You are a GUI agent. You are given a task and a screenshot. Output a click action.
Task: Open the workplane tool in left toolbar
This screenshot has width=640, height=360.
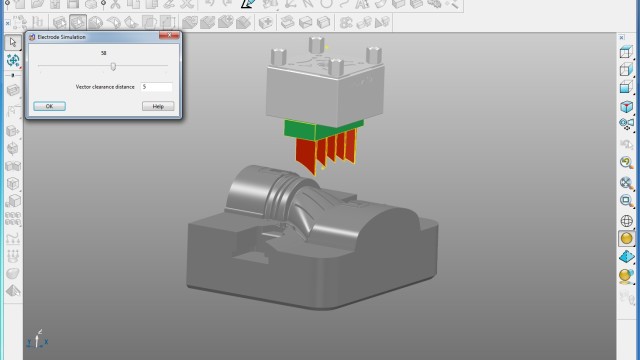click(x=13, y=111)
